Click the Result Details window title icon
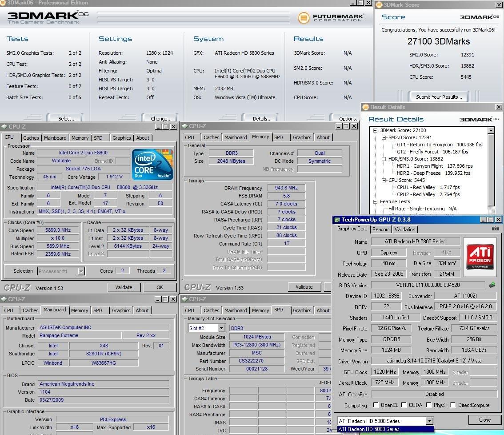This screenshot has height=435, width=504. [366, 107]
